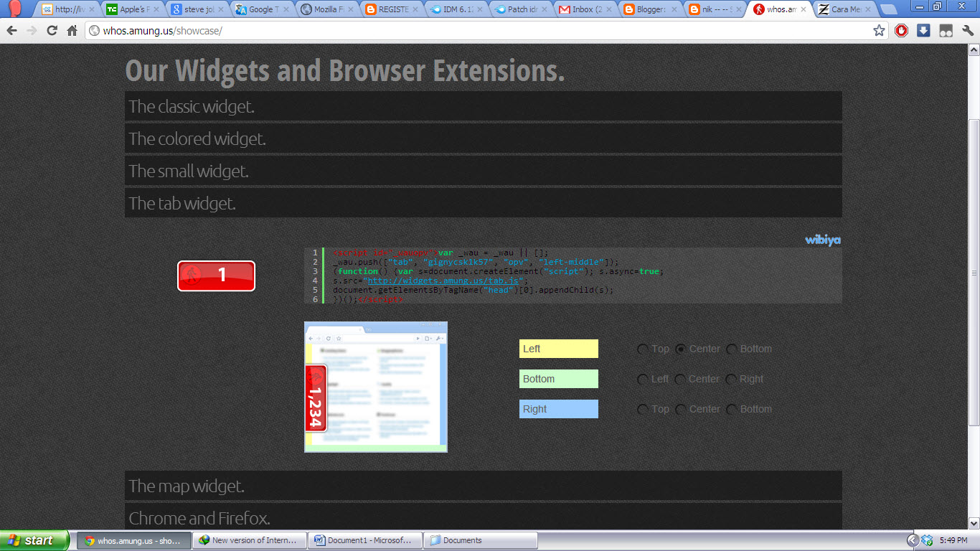Close the Inbox tab
The height and width of the screenshot is (551, 980).
(610, 9)
